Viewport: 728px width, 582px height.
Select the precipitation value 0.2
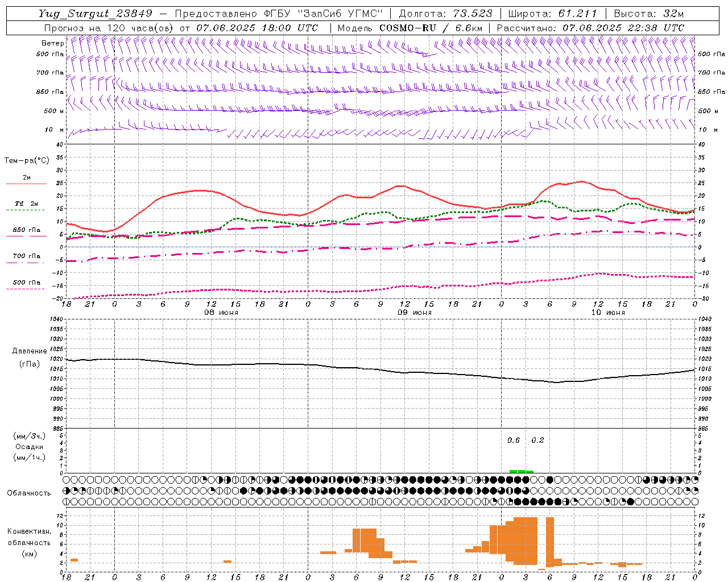click(x=537, y=440)
